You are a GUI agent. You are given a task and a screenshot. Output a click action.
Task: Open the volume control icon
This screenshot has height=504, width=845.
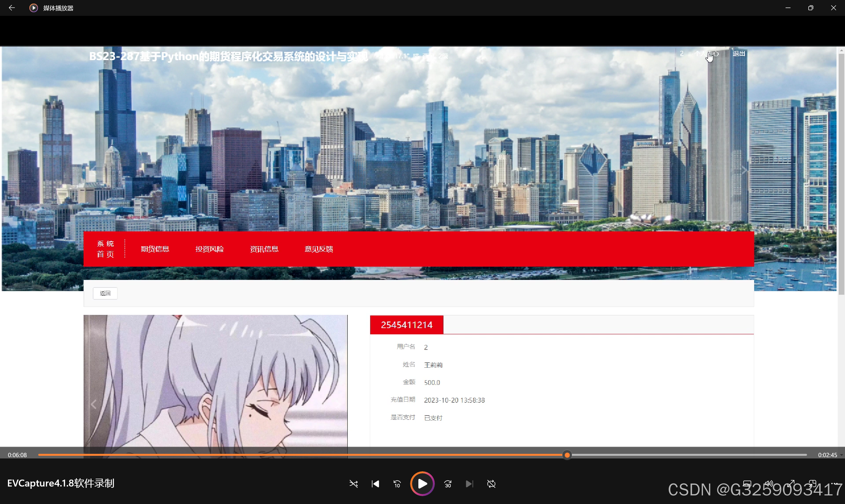click(x=768, y=483)
